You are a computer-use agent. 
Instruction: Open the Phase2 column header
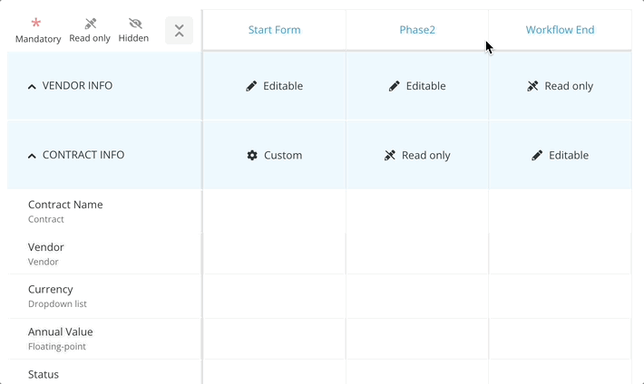point(417,30)
